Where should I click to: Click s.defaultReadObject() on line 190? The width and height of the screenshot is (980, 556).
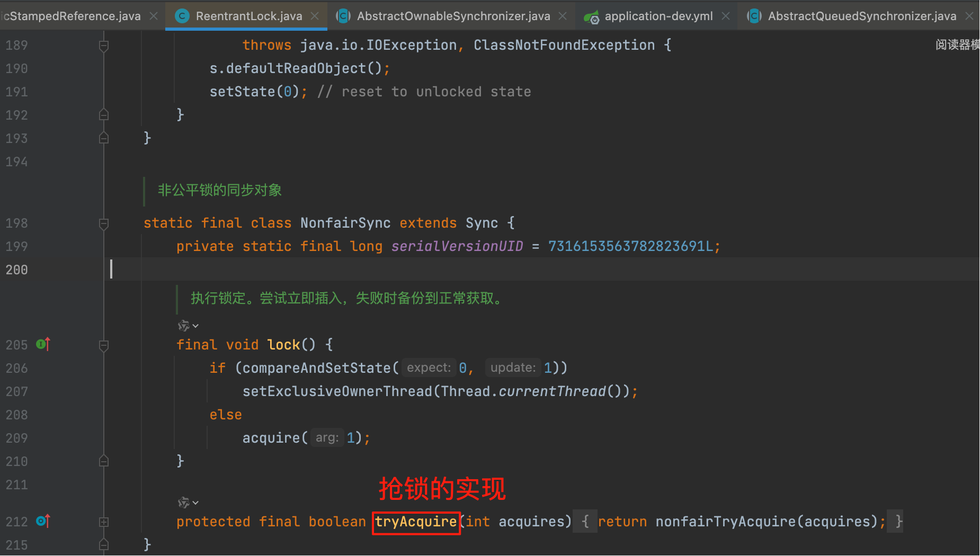[x=296, y=68]
